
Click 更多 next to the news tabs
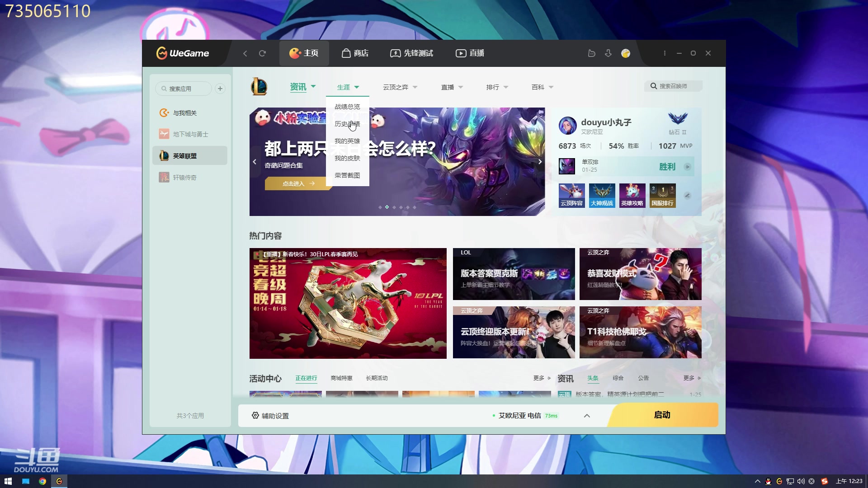click(692, 378)
